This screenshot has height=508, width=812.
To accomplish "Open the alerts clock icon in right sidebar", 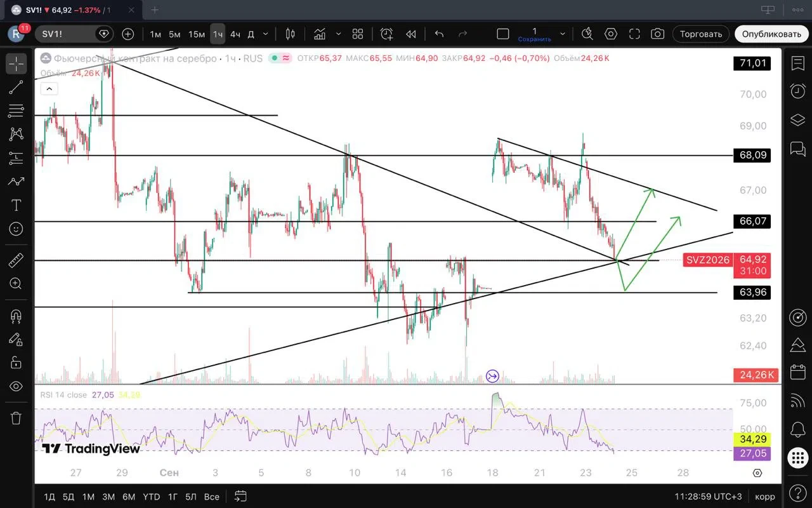I will (x=797, y=91).
